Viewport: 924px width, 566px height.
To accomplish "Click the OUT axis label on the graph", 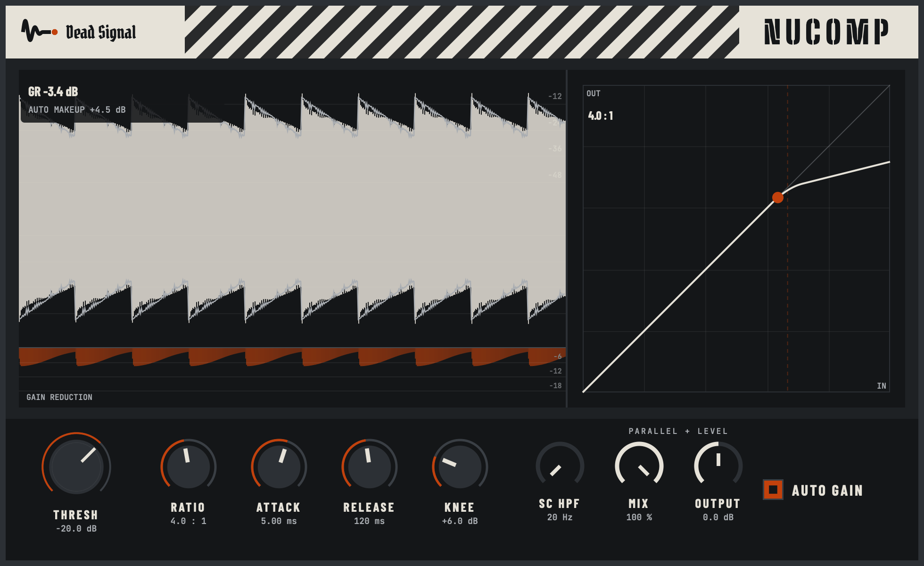I will point(594,93).
